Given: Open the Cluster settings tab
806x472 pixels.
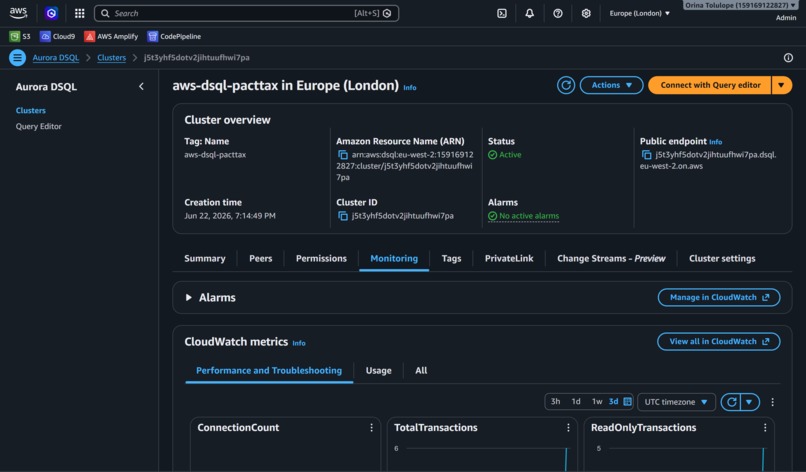Looking at the screenshot, I should pyautogui.click(x=722, y=259).
